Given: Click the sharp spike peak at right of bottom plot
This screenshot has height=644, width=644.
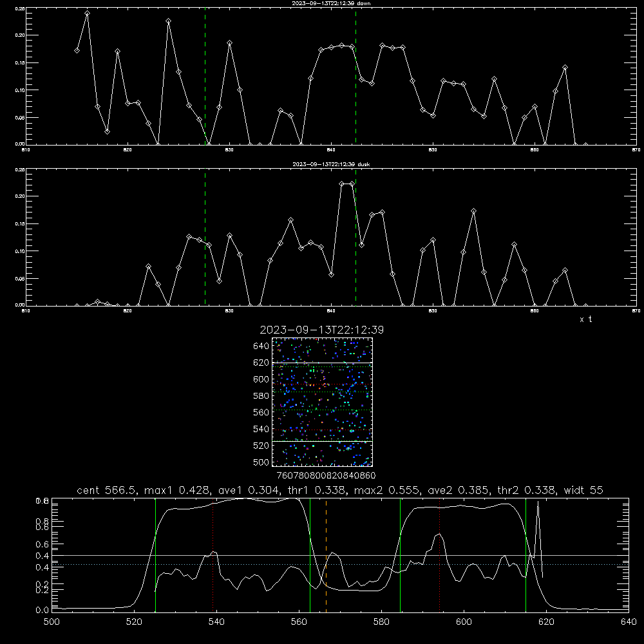Looking at the screenshot, I should tap(538, 503).
